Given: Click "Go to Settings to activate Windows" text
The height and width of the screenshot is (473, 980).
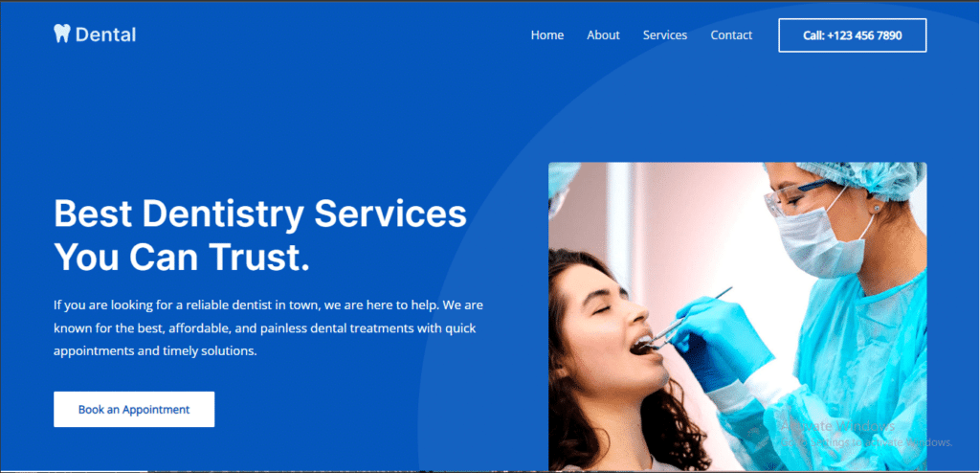Looking at the screenshot, I should tap(866, 442).
